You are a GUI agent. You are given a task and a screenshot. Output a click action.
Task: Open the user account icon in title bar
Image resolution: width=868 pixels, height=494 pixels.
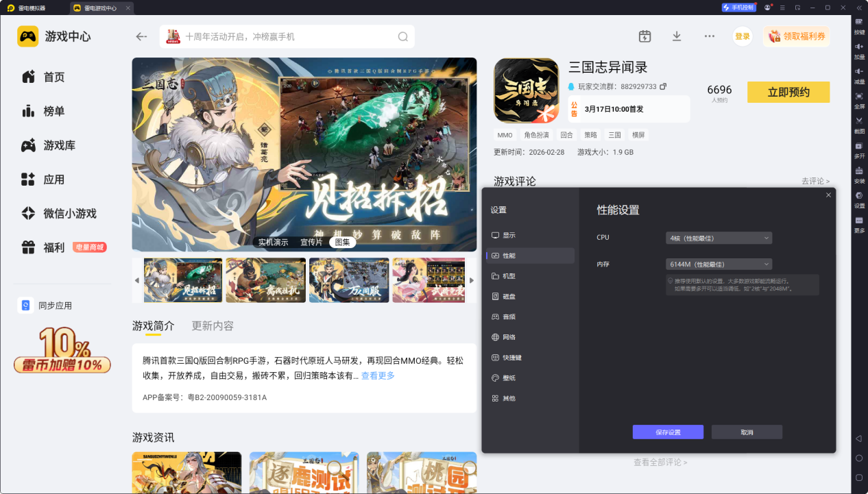pos(767,8)
